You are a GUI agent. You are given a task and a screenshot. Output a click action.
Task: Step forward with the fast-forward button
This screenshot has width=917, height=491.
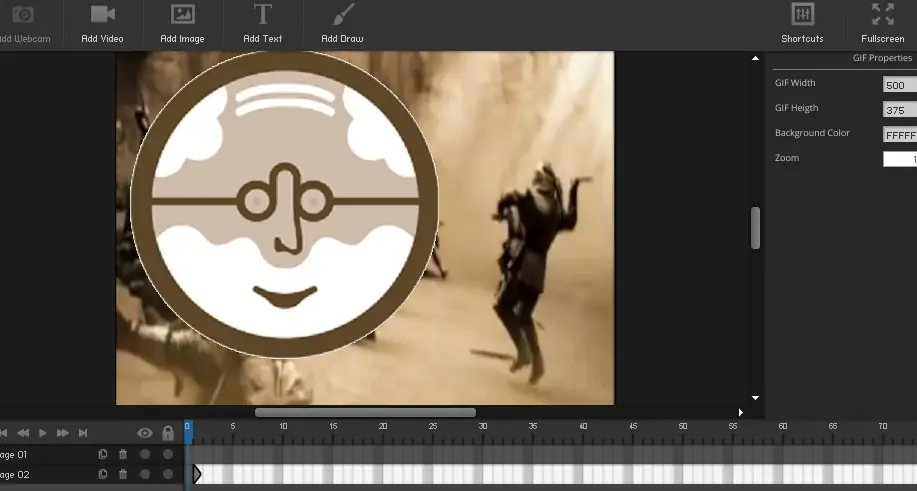click(x=63, y=433)
